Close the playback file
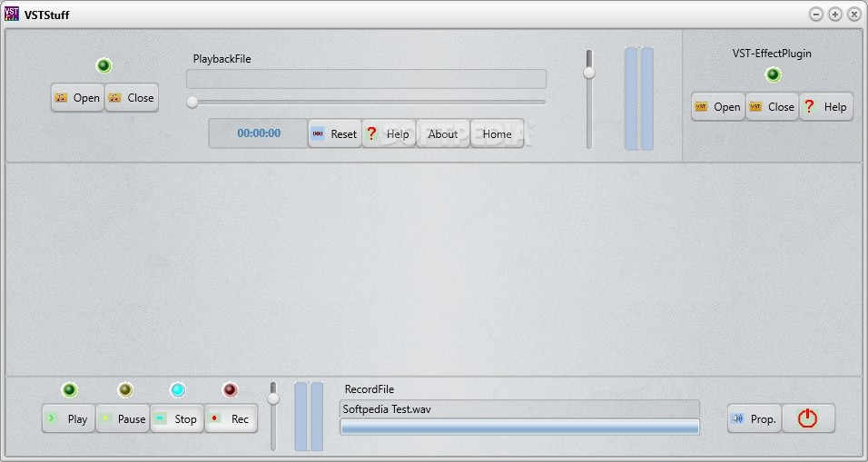The width and height of the screenshot is (868, 462). [132, 98]
